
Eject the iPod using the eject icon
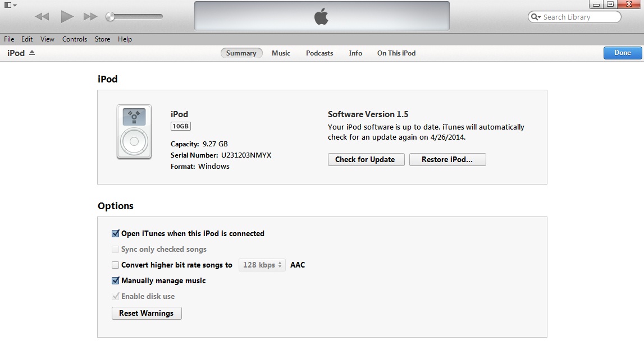pyautogui.click(x=32, y=53)
